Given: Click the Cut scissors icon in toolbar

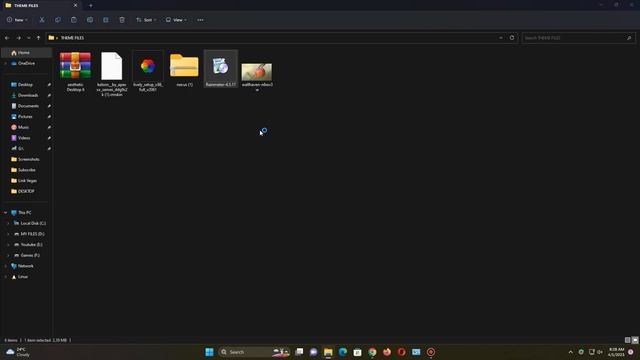Looking at the screenshot, I should point(42,20).
